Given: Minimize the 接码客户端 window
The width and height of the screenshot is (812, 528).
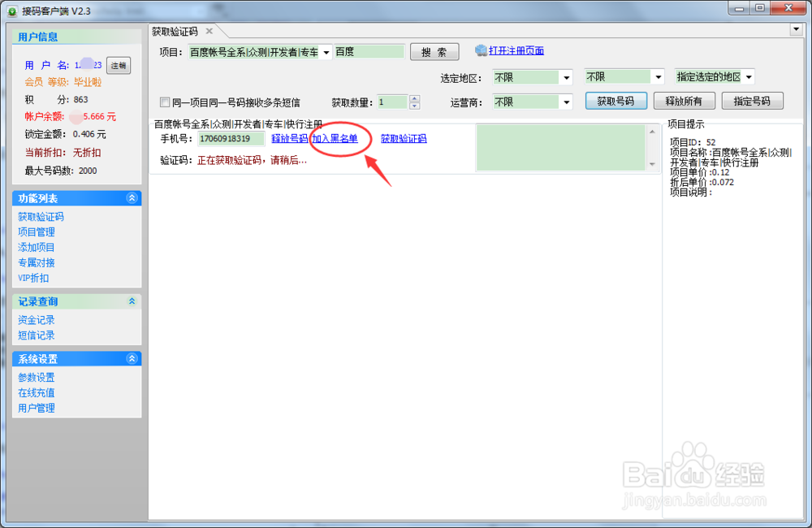Looking at the screenshot, I should tap(739, 8).
